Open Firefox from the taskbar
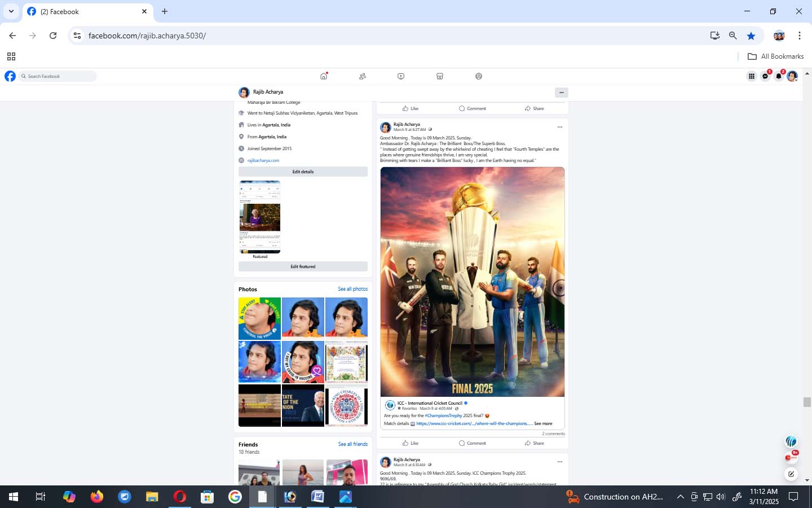 [x=97, y=497]
